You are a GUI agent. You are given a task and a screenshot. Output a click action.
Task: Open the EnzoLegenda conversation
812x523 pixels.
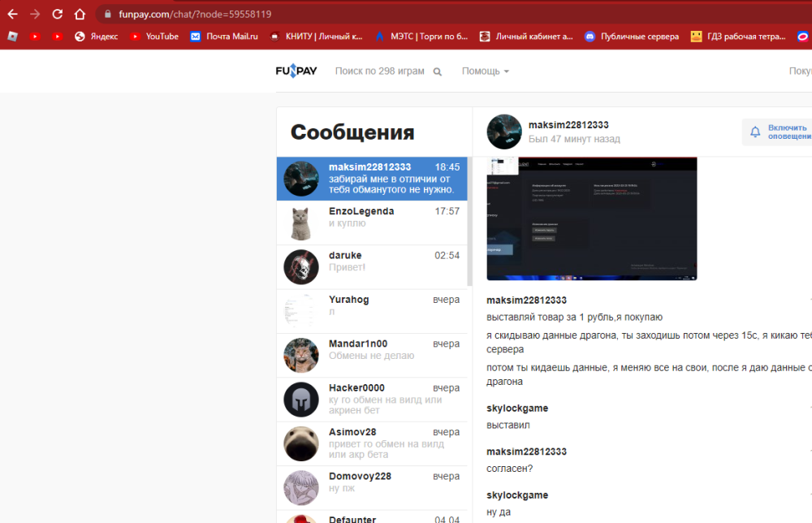372,223
